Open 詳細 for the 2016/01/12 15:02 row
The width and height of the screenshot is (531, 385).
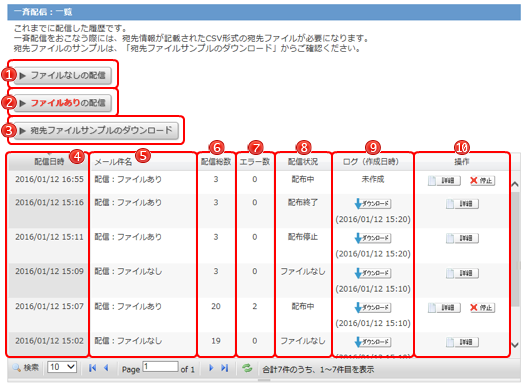(462, 342)
